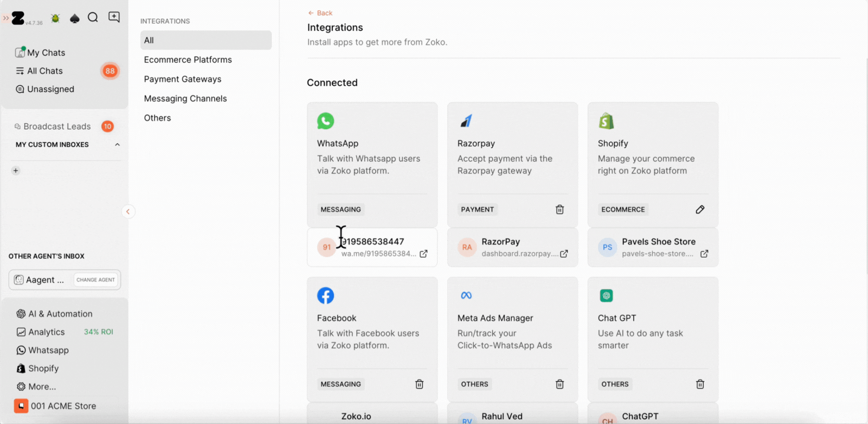Delete the Meta Ads Manager integration

(560, 384)
